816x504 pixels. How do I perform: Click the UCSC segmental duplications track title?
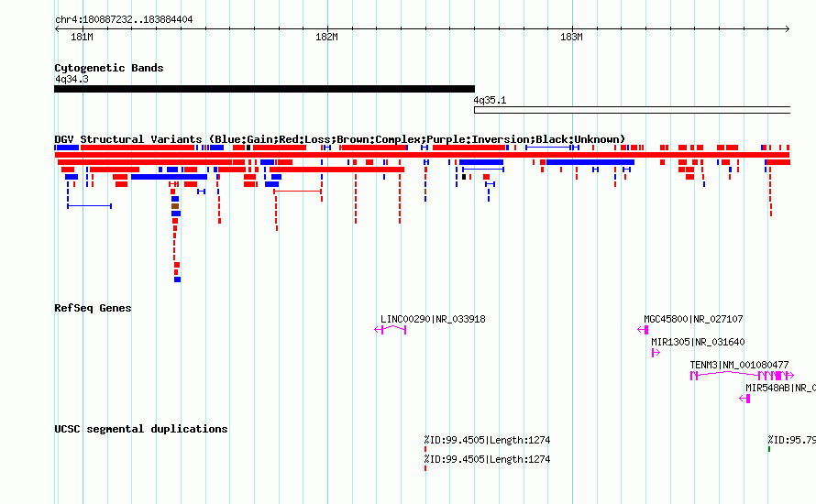[141, 429]
